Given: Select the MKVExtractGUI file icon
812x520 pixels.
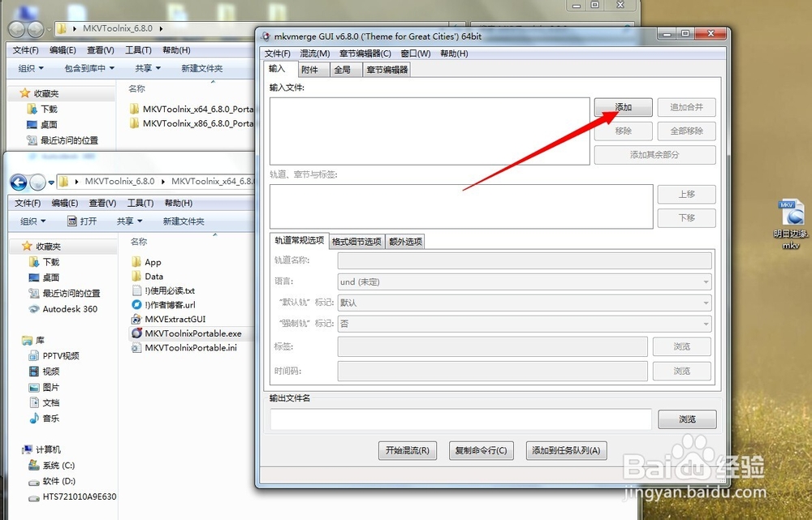Looking at the screenshot, I should pyautogui.click(x=136, y=320).
